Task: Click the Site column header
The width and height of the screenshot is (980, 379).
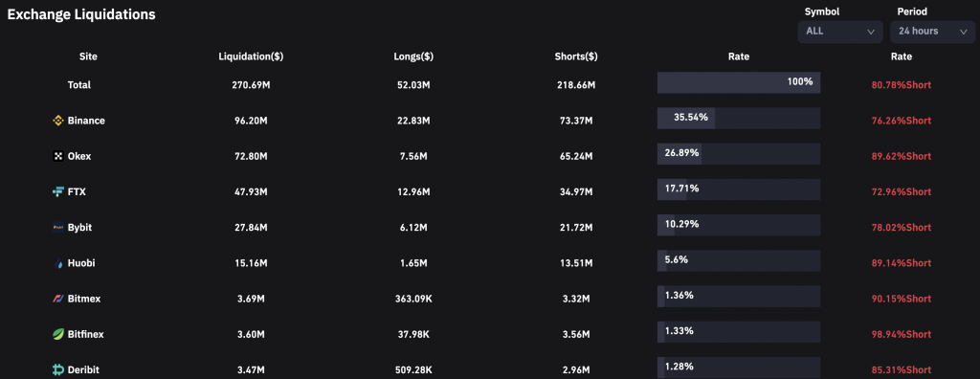Action: 88,56
